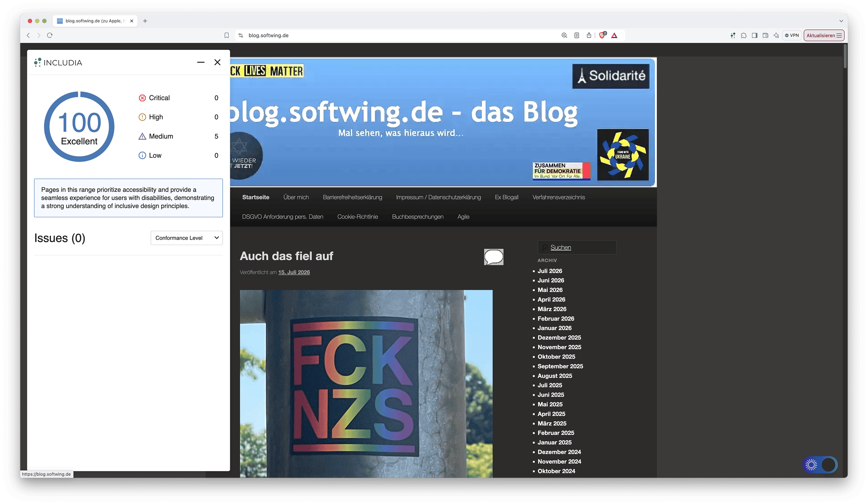
Task: Open archive link Oktober 2024
Action: [x=556, y=471]
